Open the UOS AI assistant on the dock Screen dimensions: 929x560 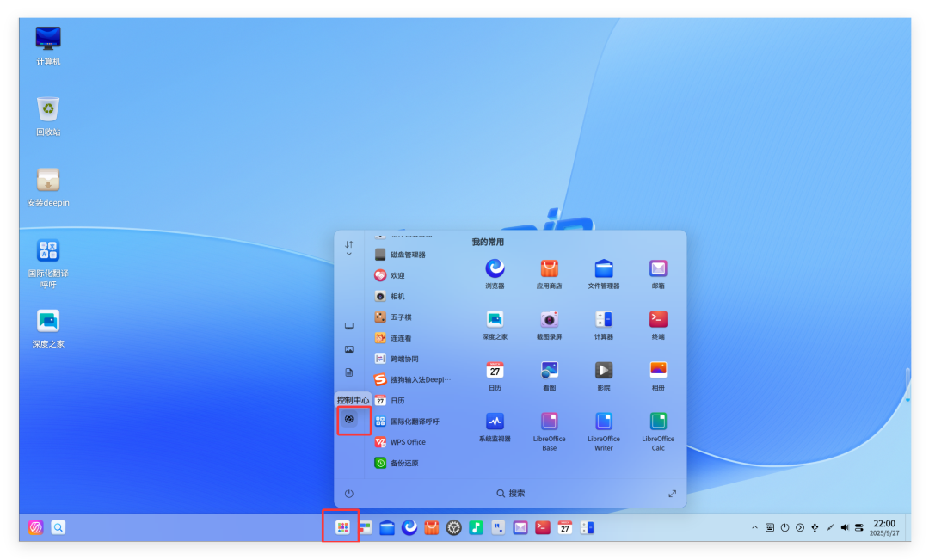click(35, 527)
